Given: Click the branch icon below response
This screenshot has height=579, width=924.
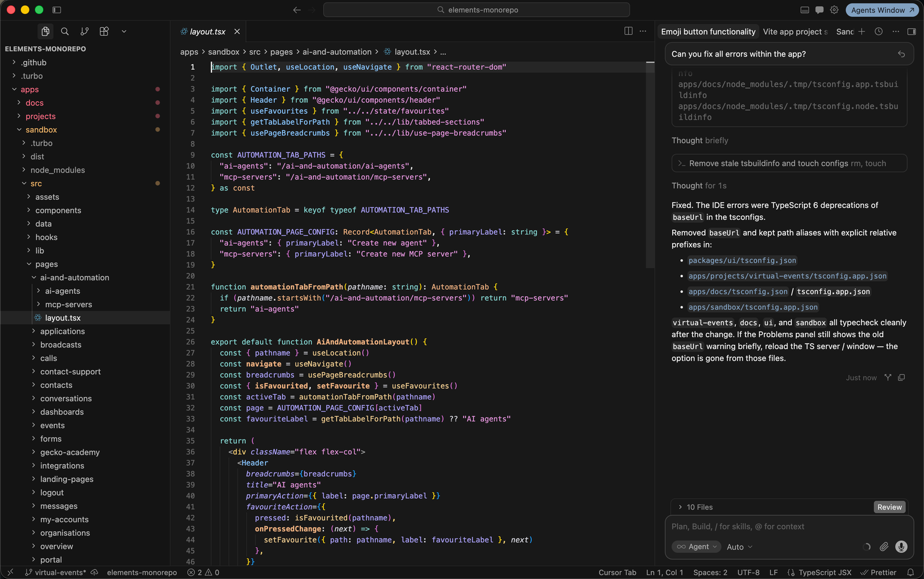Looking at the screenshot, I should pyautogui.click(x=888, y=378).
